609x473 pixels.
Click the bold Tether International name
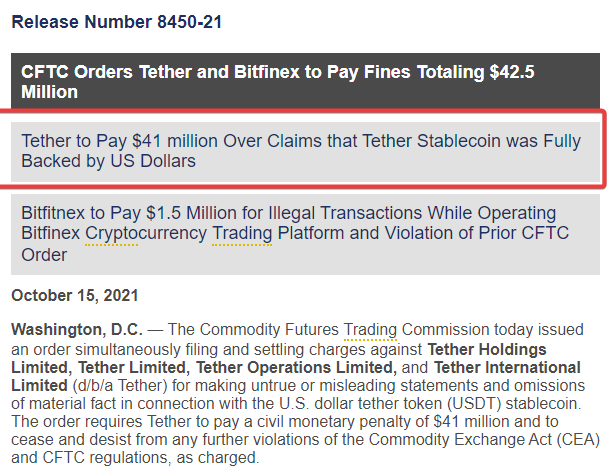507,367
